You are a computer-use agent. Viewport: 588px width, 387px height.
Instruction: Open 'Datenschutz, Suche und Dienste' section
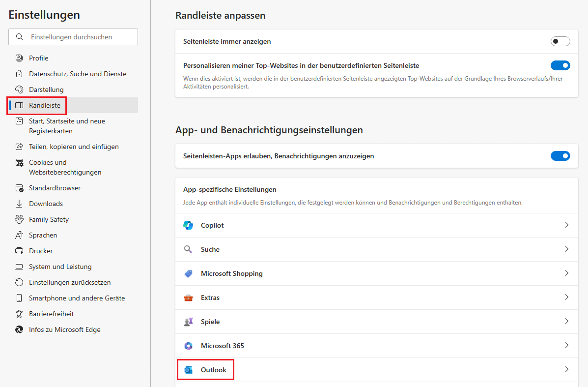pos(78,74)
